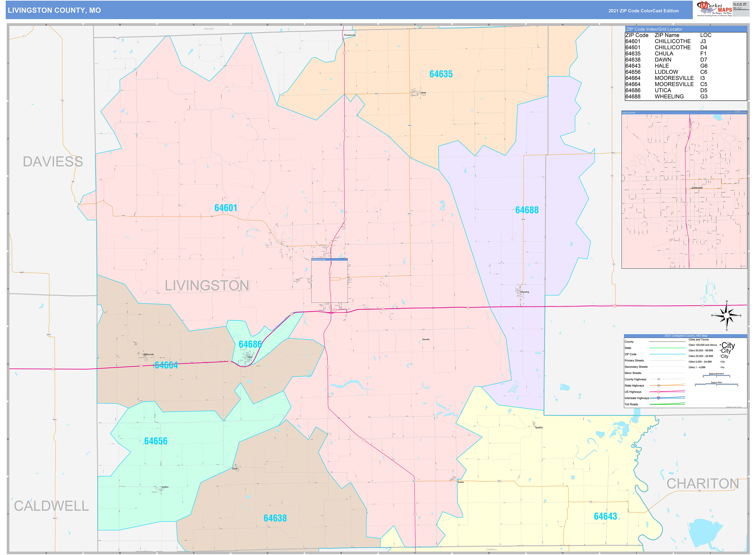Click the Farmersville town label

(349, 35)
